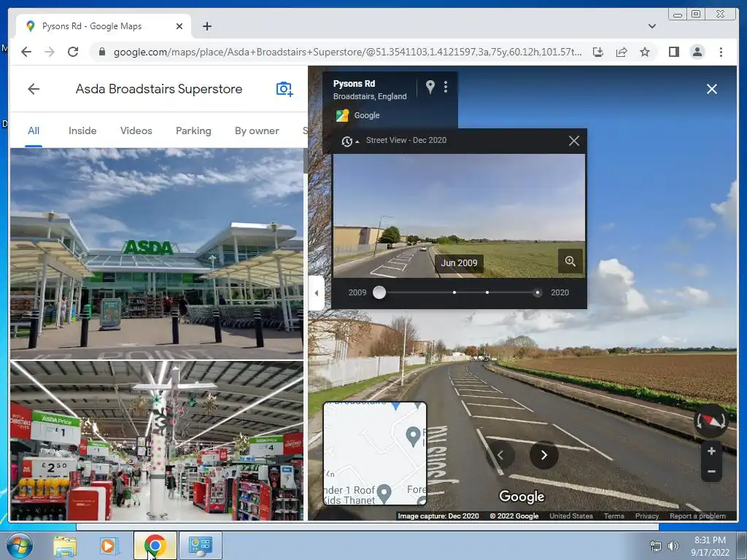747x560 pixels.
Task: Open Control Panel taskbar item
Action: [x=200, y=545]
